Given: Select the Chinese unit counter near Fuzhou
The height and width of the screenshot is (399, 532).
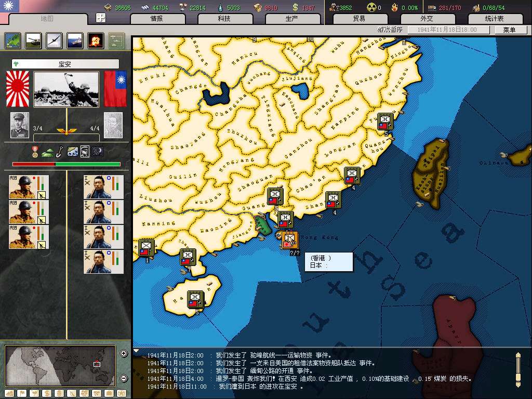Looking at the screenshot, I should 385,122.
